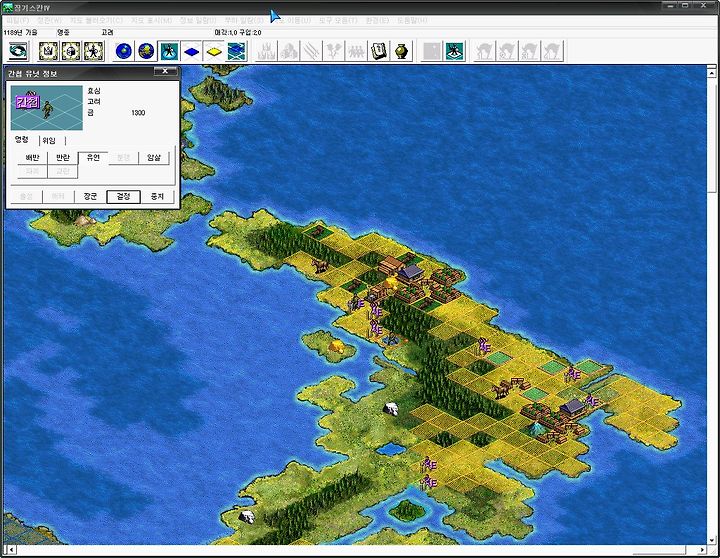Close the 간첩 유닛 정보 dialog
Viewport: 720px width, 558px height.
click(165, 71)
